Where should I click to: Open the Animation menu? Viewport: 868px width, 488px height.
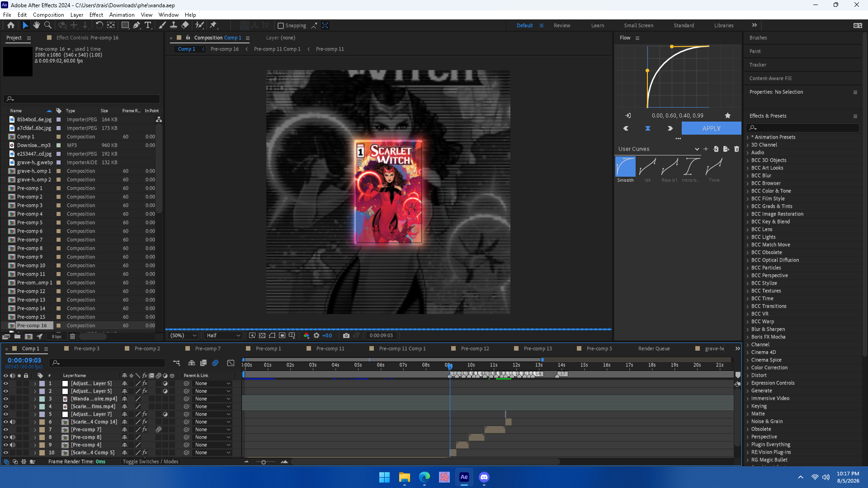click(x=122, y=15)
